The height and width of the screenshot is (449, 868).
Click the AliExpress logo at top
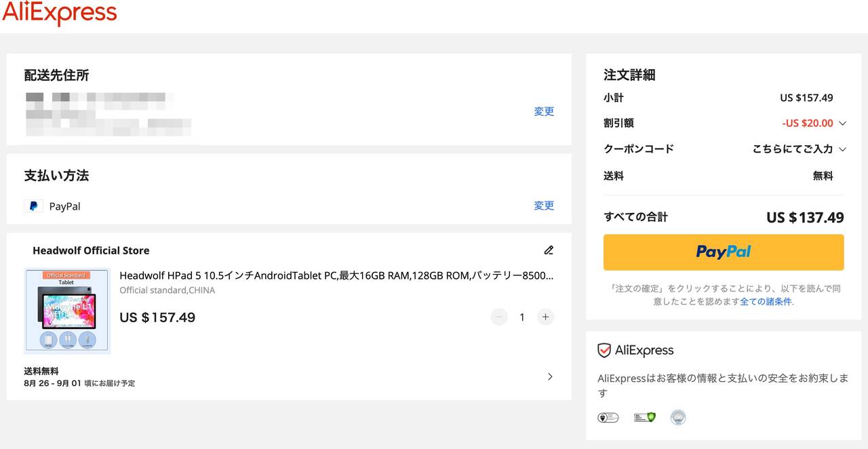[60, 14]
